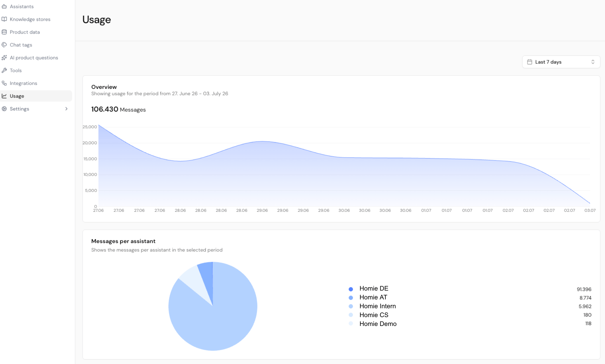Select the Usage menu item
The image size is (605, 364).
(x=36, y=96)
